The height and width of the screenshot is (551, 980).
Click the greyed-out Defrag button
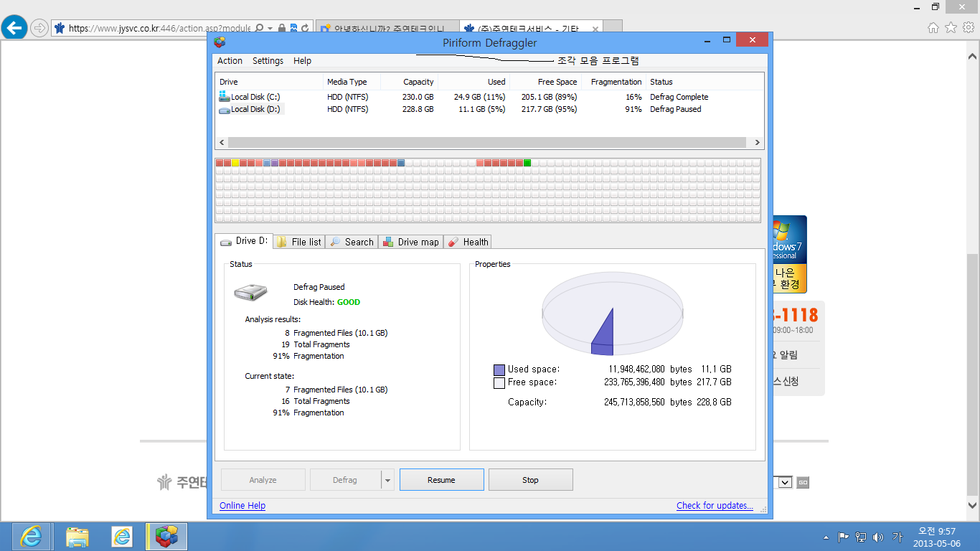coord(345,480)
